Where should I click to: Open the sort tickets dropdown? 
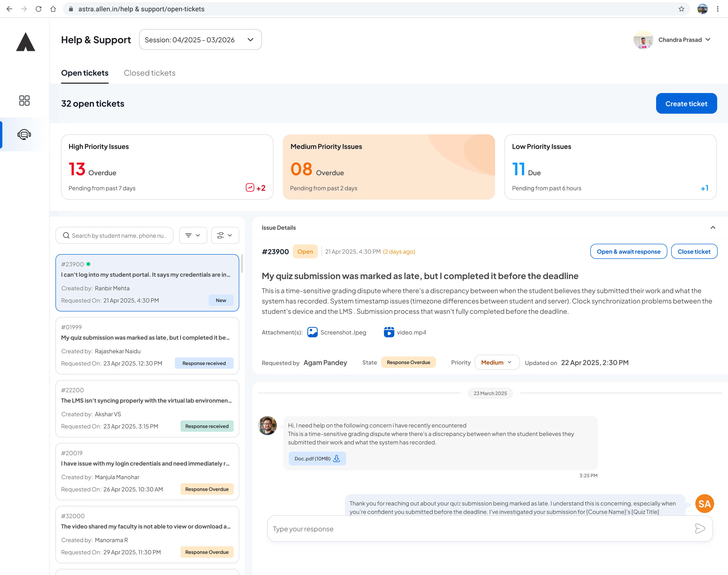point(193,235)
